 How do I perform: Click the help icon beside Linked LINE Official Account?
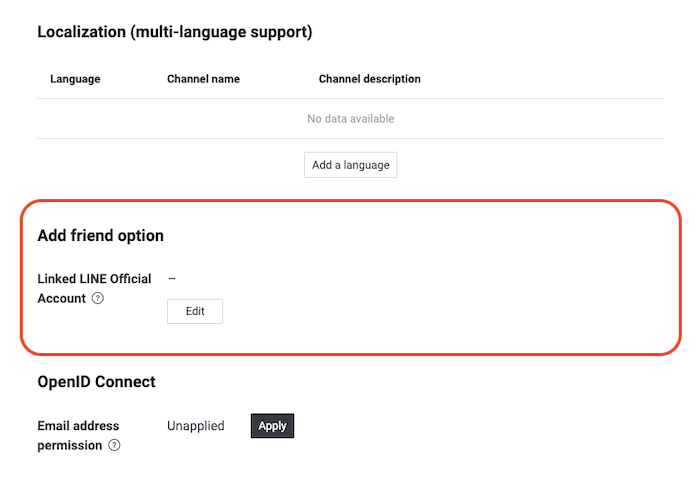(x=97, y=298)
